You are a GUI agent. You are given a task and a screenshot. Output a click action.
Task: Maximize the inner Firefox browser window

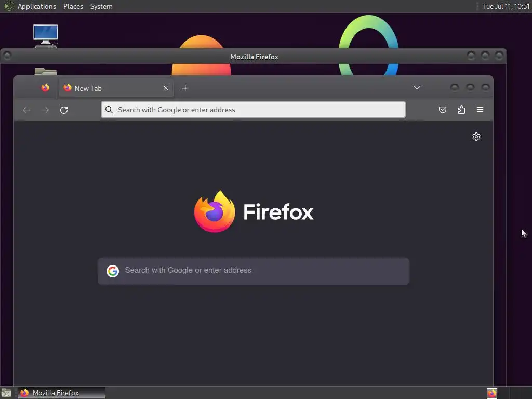click(x=470, y=87)
